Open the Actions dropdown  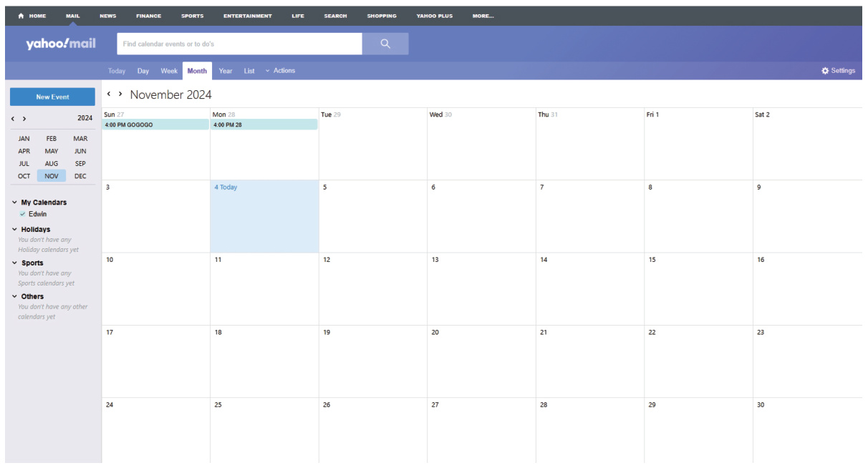pos(282,70)
